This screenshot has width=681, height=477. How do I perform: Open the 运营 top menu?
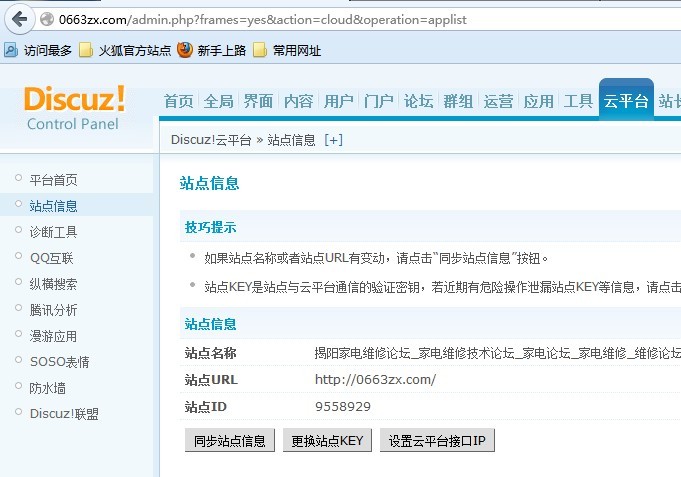(498, 101)
